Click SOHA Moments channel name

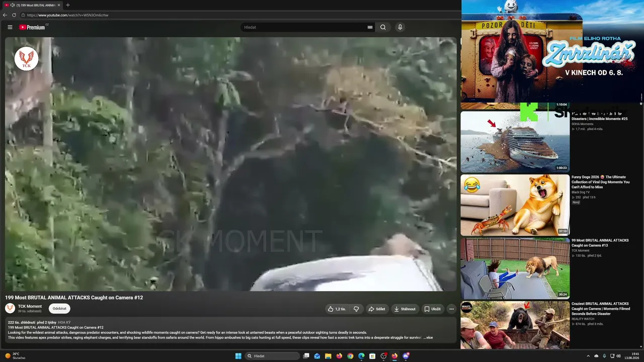(582, 124)
